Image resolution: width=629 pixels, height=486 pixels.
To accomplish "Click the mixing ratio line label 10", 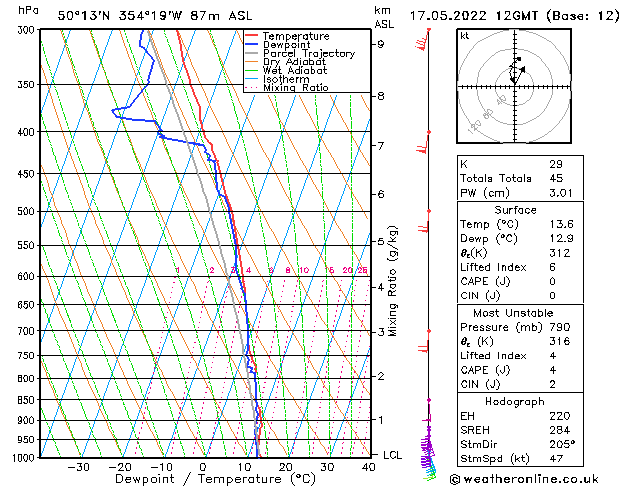I will point(304,270).
